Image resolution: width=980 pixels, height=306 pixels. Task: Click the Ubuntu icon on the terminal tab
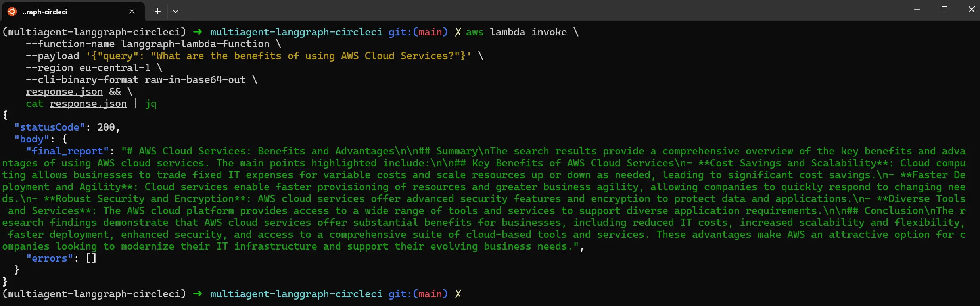click(x=11, y=12)
